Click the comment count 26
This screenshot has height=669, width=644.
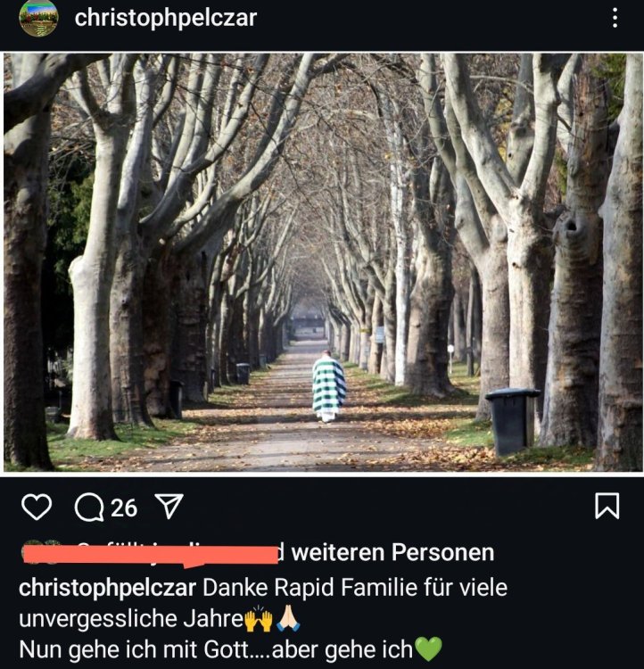(x=124, y=508)
